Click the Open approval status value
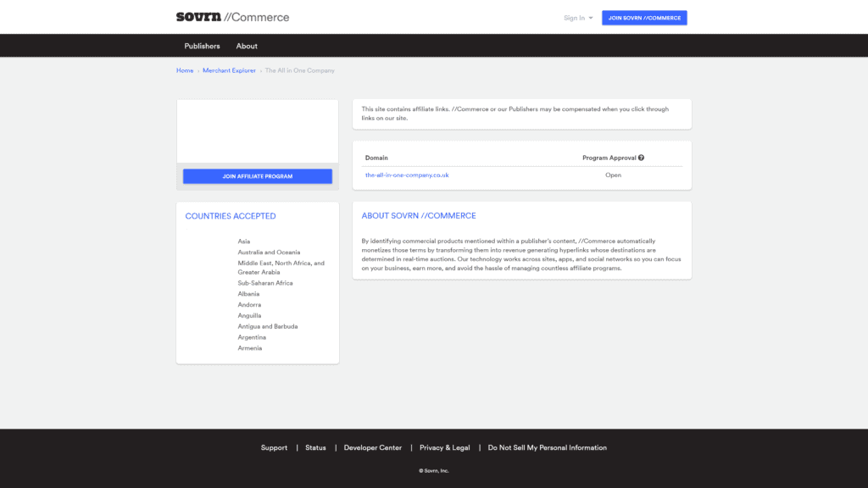 coord(613,175)
